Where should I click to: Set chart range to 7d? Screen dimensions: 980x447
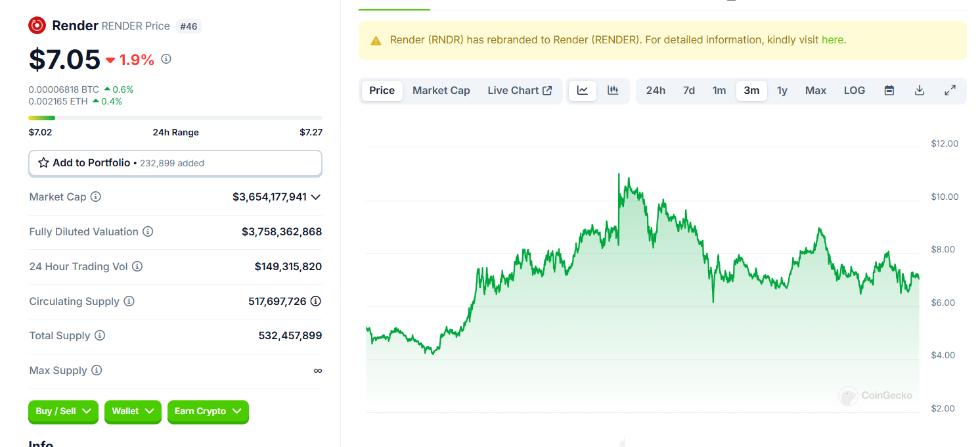pos(689,91)
